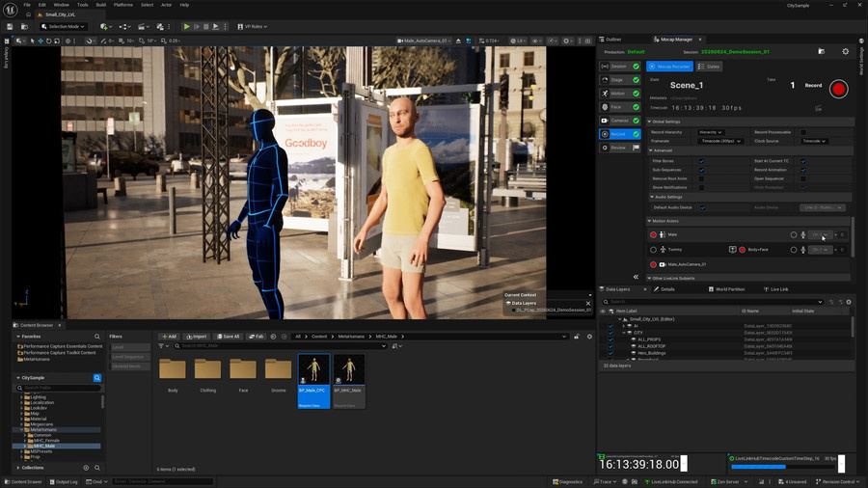Enable the Open Sequencer checkbox
This screenshot has height=488, width=868.
(803, 178)
